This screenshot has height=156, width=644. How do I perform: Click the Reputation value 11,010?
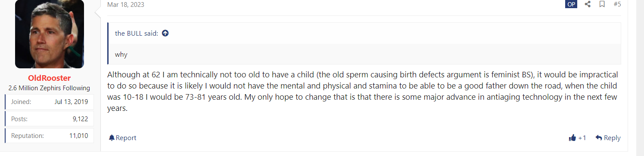(79, 136)
